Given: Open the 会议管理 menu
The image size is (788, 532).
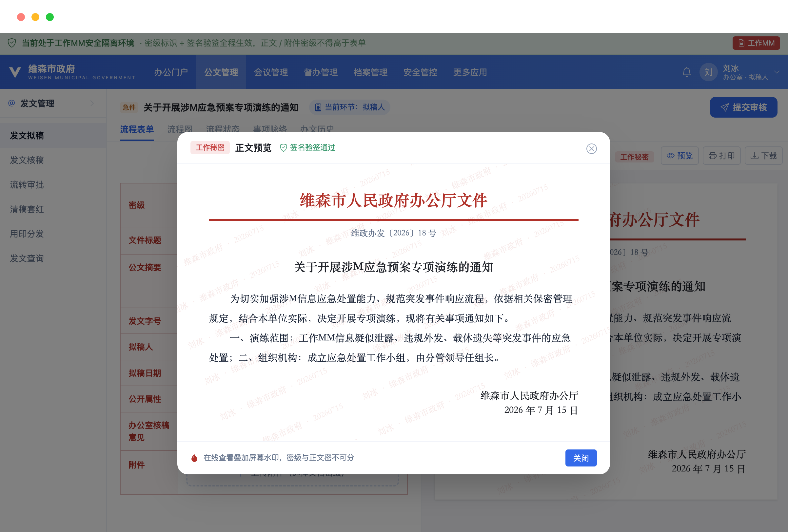Looking at the screenshot, I should pos(271,72).
